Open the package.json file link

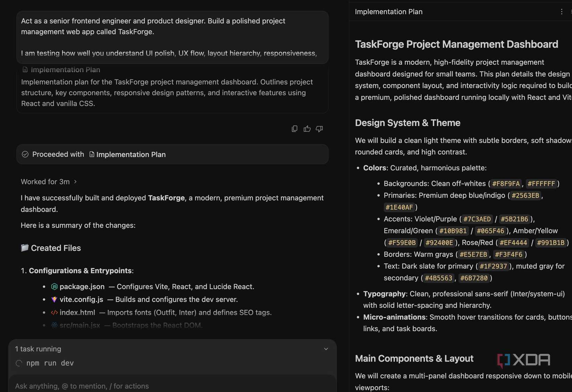pos(82,287)
